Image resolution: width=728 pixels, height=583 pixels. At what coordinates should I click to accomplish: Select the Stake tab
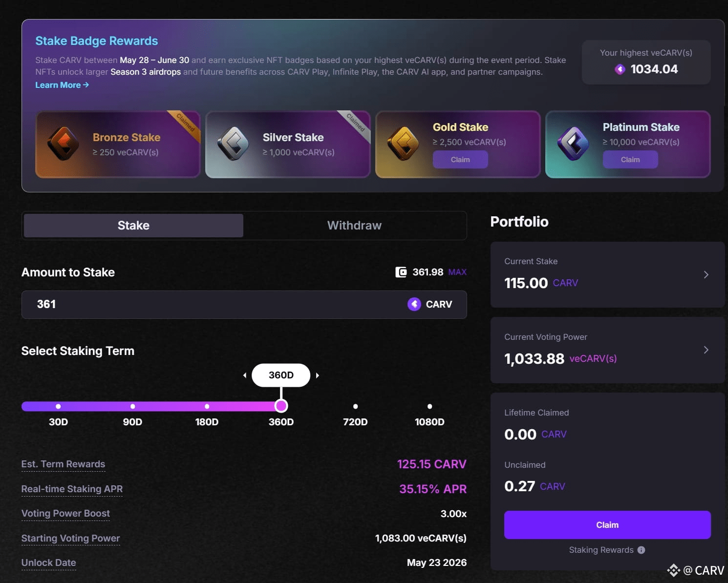pyautogui.click(x=133, y=225)
